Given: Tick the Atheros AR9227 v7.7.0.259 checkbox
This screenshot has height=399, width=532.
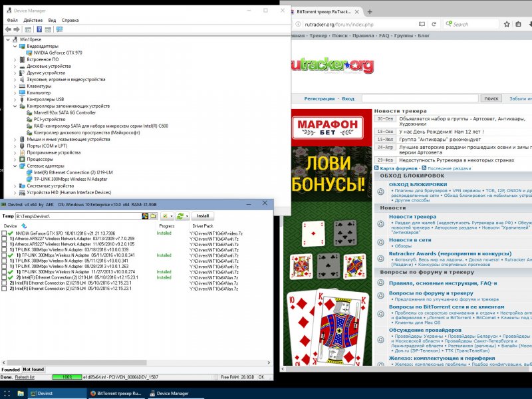Looking at the screenshot, I should point(4,239).
